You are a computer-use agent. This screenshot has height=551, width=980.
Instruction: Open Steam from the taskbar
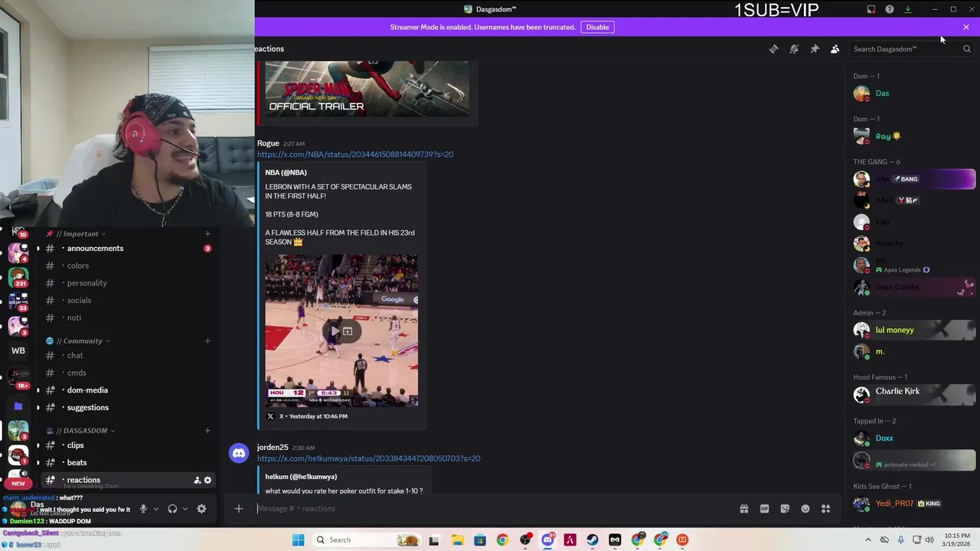[x=593, y=540]
